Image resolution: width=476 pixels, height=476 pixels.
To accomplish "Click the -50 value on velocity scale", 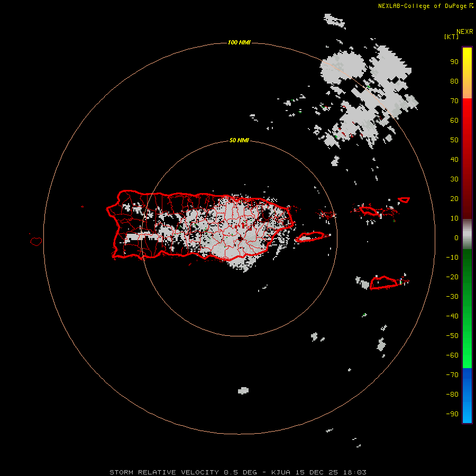I will 452,336.
